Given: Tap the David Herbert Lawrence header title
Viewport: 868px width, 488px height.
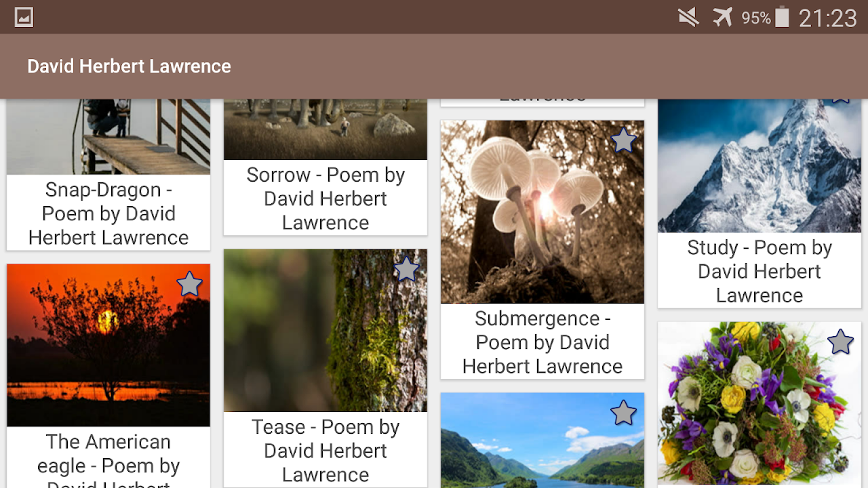Looking at the screenshot, I should [129, 66].
